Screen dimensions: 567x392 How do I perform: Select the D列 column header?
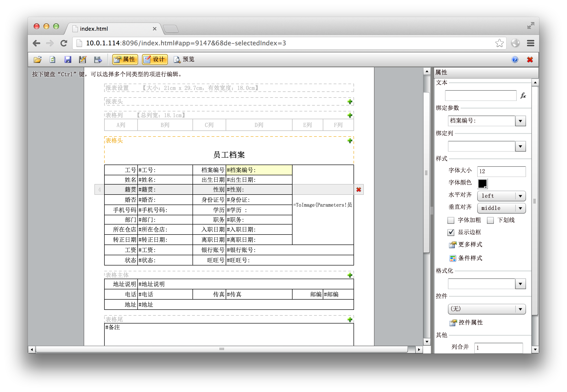(259, 125)
